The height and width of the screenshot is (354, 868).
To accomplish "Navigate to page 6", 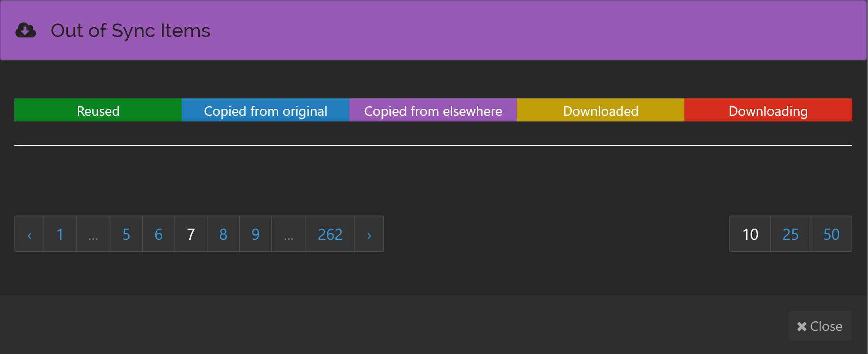I will (x=159, y=234).
